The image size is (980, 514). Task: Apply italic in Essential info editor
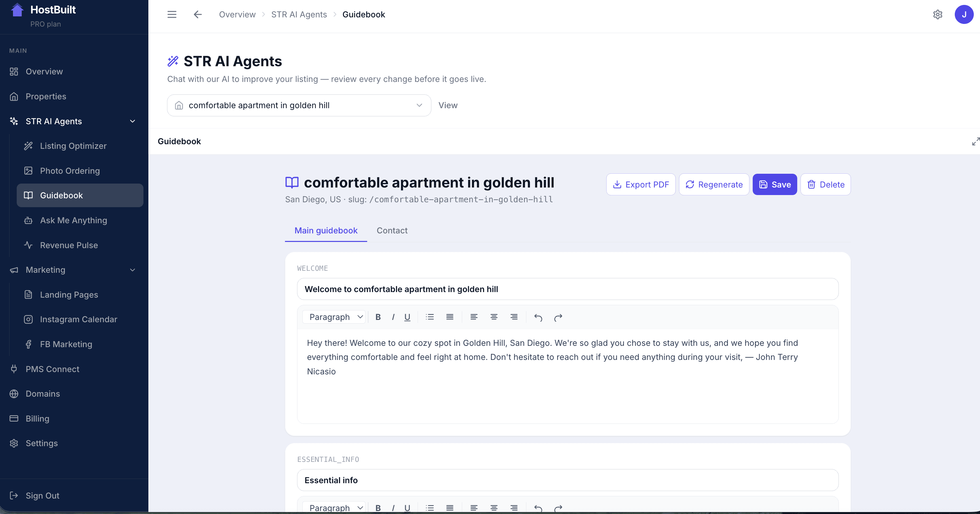(x=393, y=507)
